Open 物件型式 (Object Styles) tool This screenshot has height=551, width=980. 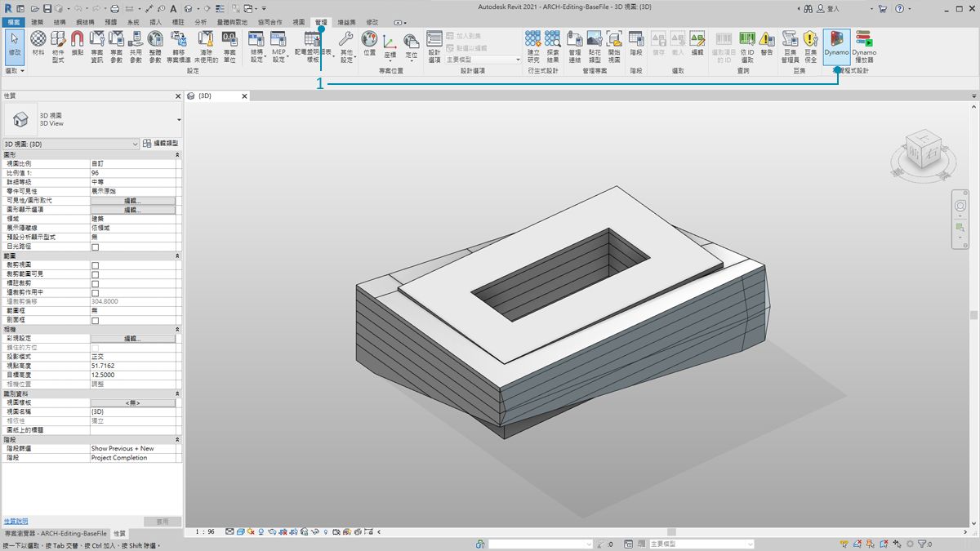click(x=58, y=47)
